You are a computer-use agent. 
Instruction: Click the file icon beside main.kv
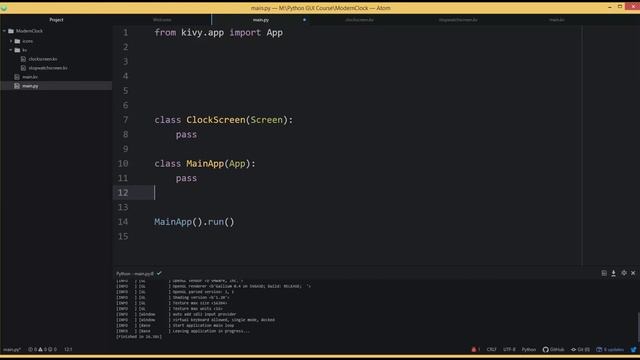click(17, 77)
